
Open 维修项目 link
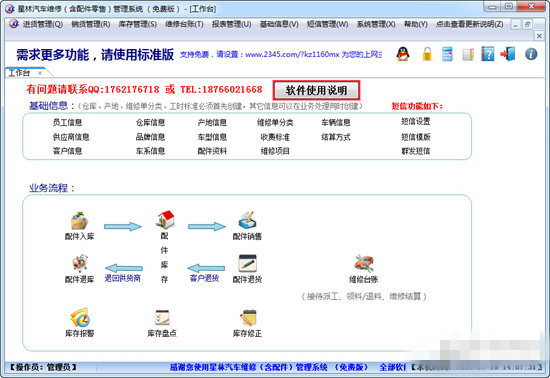(275, 151)
